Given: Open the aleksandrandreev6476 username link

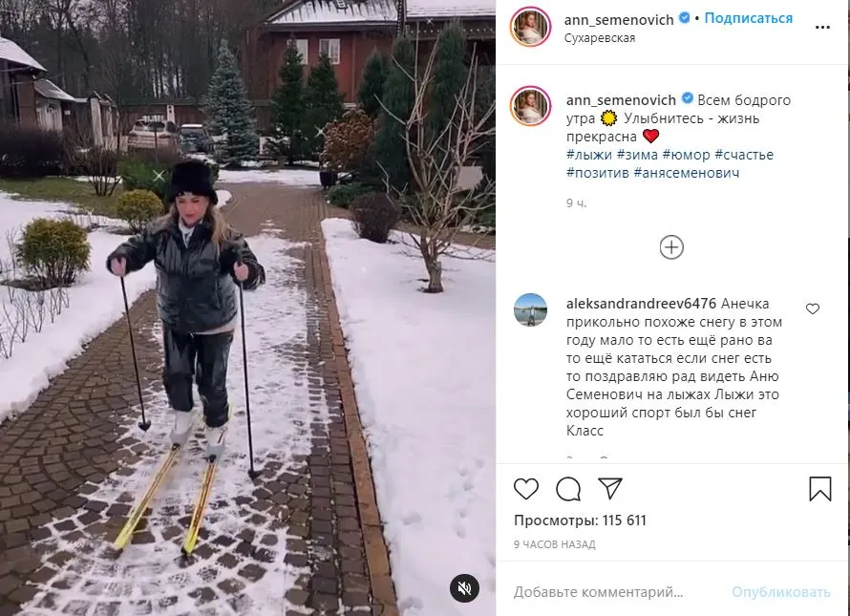Looking at the screenshot, I should [641, 304].
